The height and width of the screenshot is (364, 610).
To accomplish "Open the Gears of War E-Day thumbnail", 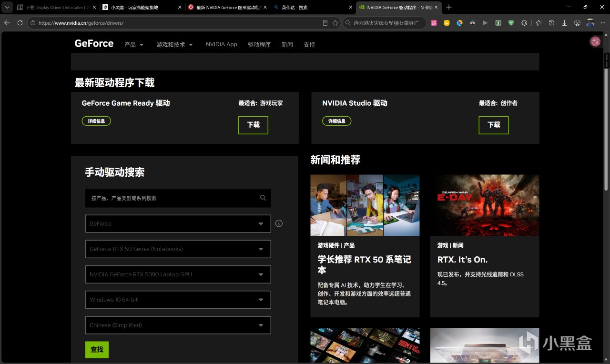I will tap(485, 205).
